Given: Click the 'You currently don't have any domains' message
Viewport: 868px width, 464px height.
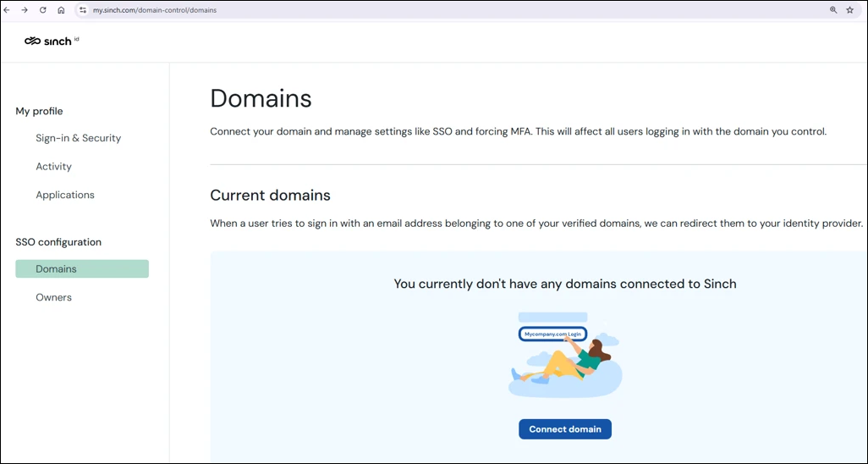Looking at the screenshot, I should 564,284.
